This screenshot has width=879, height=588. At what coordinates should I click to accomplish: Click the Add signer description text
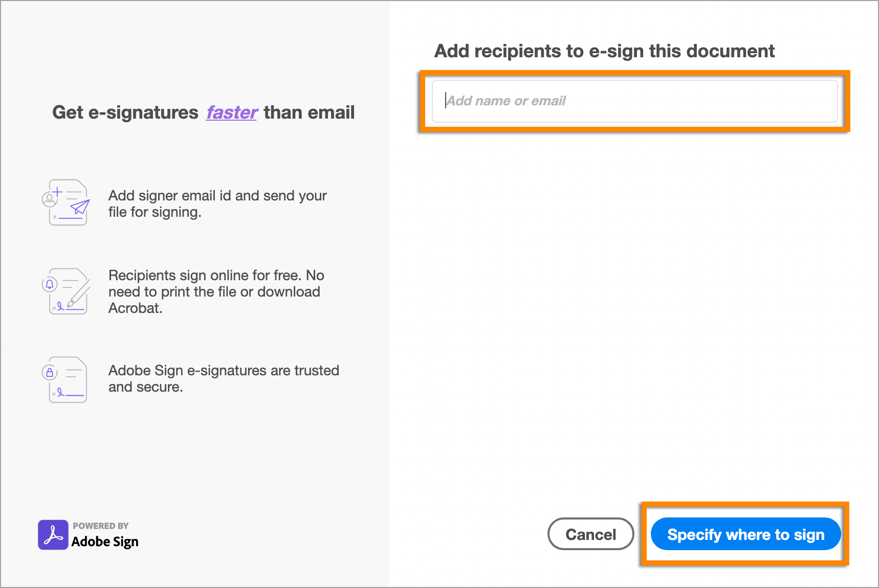click(217, 203)
